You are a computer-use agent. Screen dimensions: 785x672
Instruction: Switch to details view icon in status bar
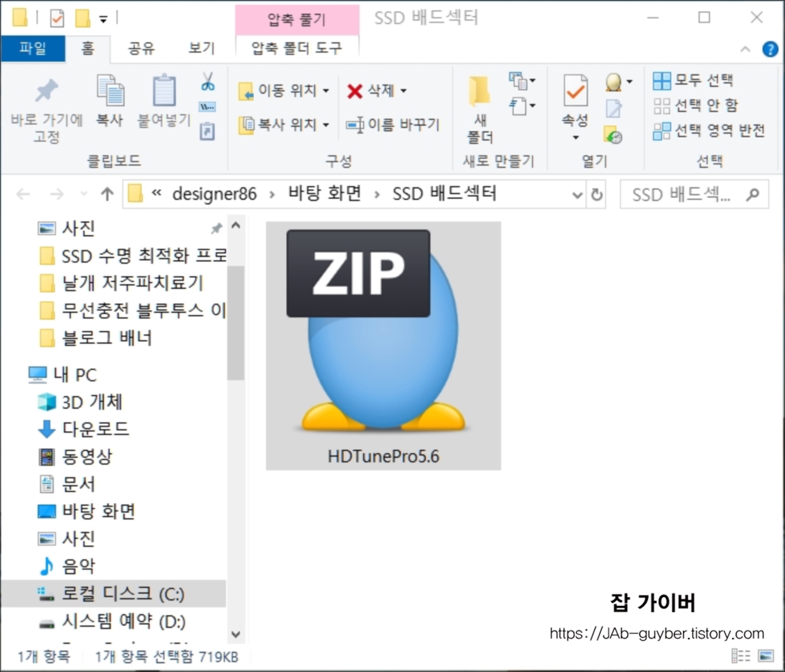pyautogui.click(x=741, y=655)
